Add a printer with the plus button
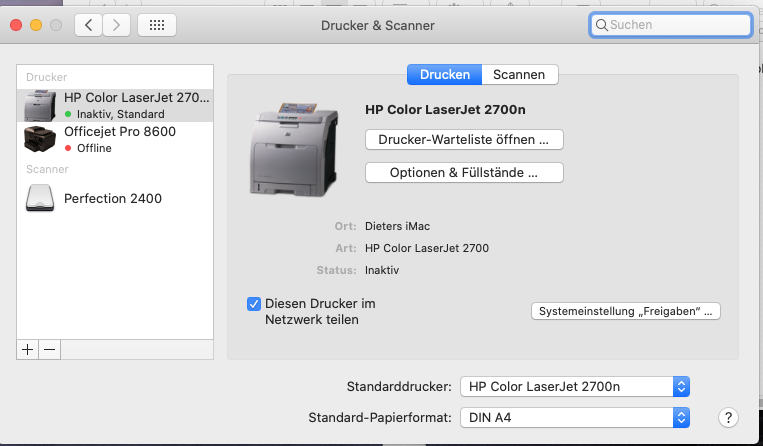 28,350
